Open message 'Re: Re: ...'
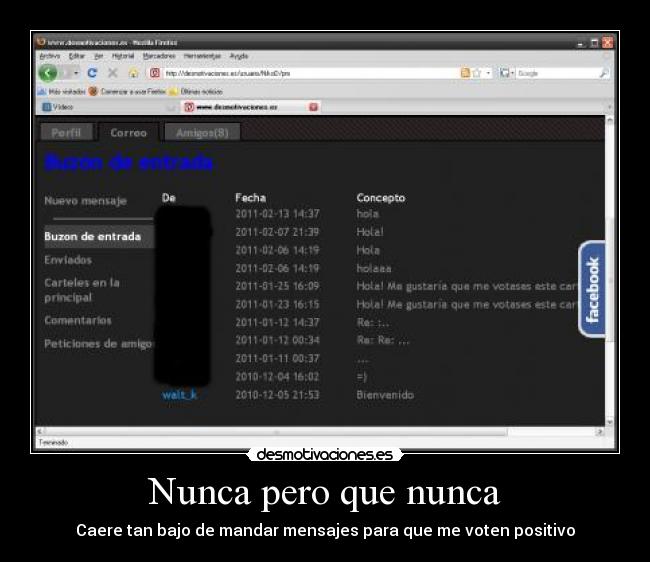Viewport: 650px width, 562px height. (383, 340)
